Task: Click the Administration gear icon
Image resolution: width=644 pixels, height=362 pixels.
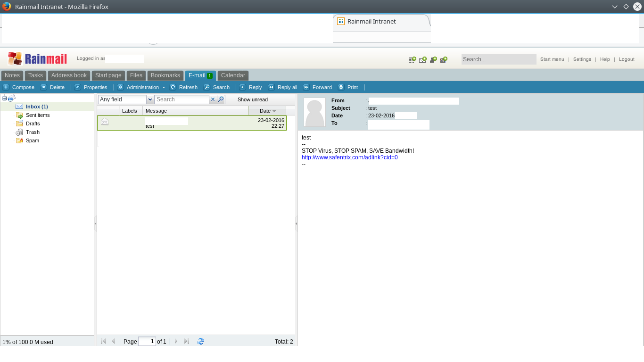Action: coord(120,87)
